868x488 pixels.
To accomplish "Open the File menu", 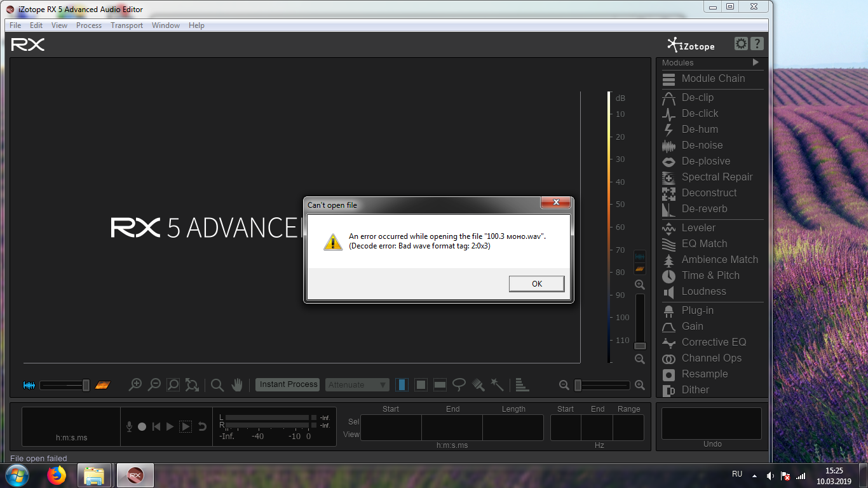I will click(x=15, y=25).
